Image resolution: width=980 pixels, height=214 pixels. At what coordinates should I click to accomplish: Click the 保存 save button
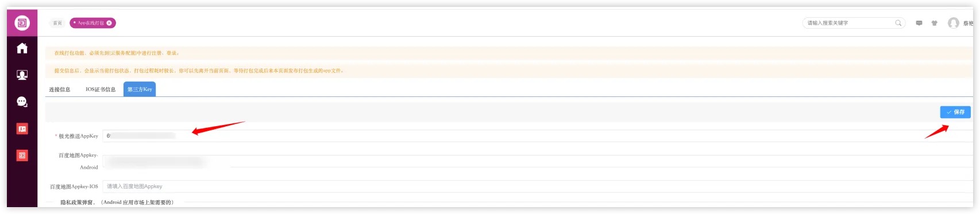955,112
